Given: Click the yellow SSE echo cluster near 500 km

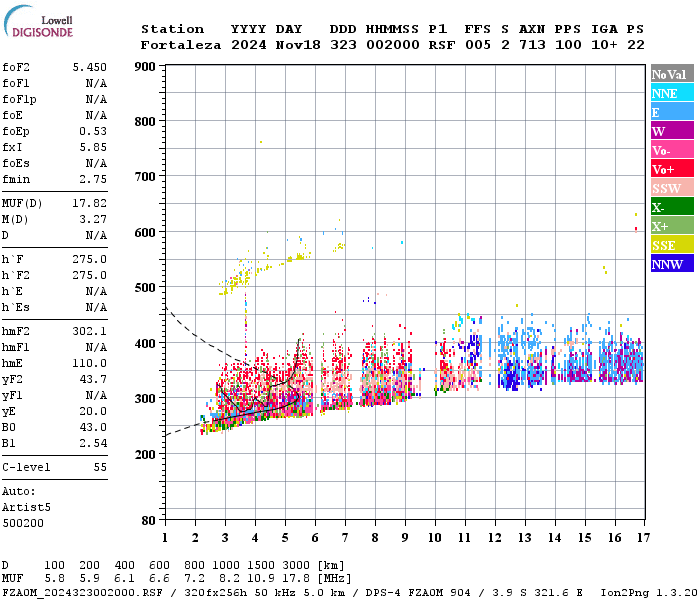Looking at the screenshot, I should coord(234,282).
